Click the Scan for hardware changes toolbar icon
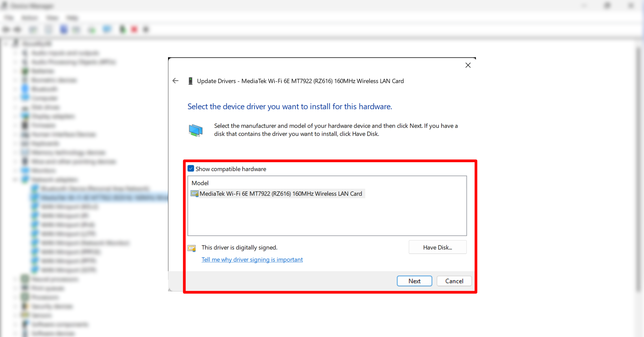Viewport: 644px width, 337px height. (107, 29)
